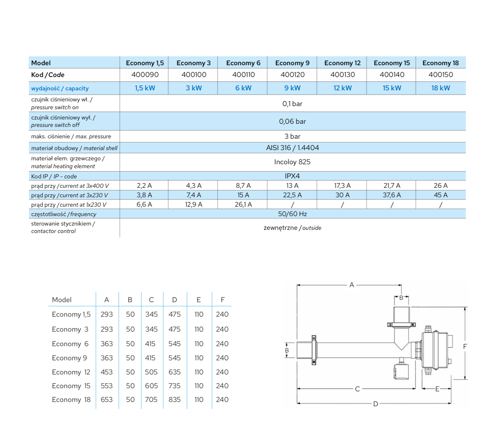Click the 'Kod / Code' row label
504x433 pixels.
click(48, 75)
